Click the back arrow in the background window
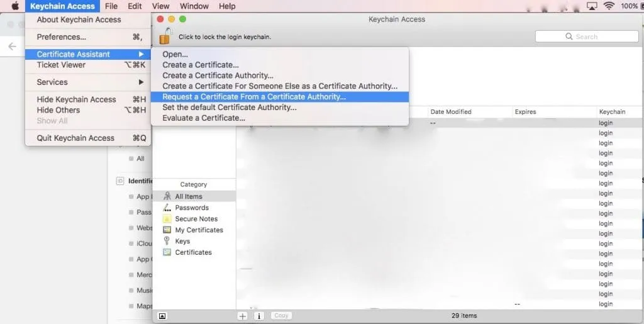644x324 pixels. (x=13, y=47)
